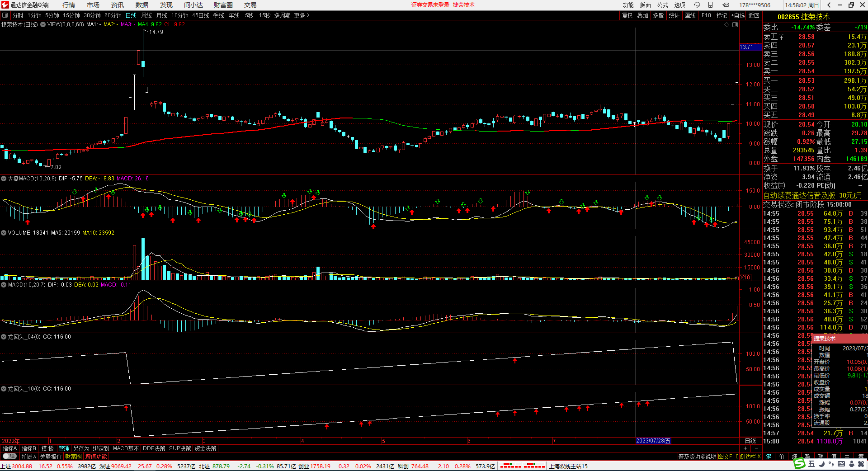This screenshot has height=471, width=868.
Task: Open the 公式 menu
Action: (x=663, y=5)
